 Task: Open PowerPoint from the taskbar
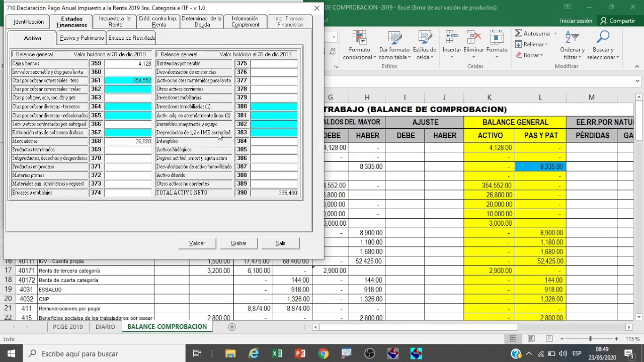[x=300, y=353]
